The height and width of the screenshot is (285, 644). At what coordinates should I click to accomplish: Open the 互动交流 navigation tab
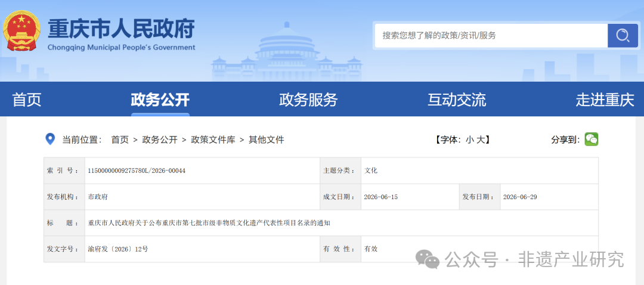pos(457,100)
